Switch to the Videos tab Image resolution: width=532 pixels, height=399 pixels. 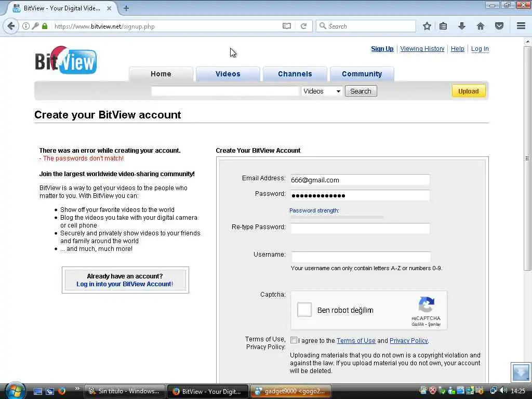[228, 74]
